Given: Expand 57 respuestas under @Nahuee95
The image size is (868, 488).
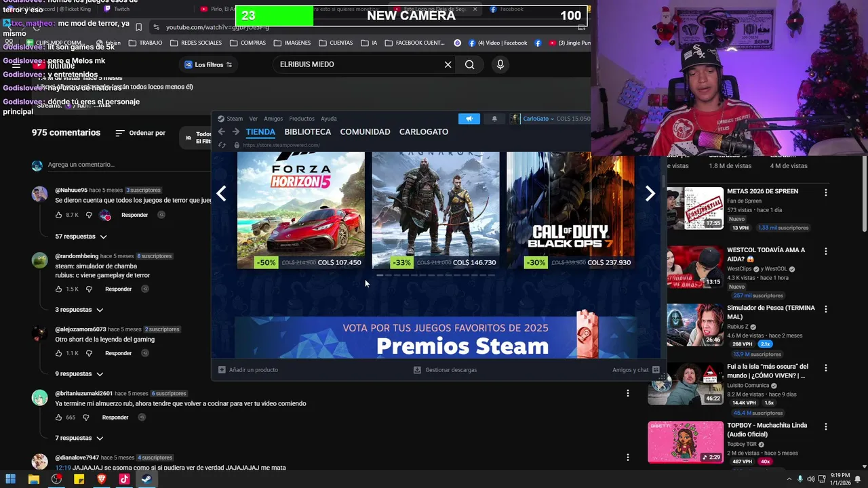Looking at the screenshot, I should pos(81,237).
